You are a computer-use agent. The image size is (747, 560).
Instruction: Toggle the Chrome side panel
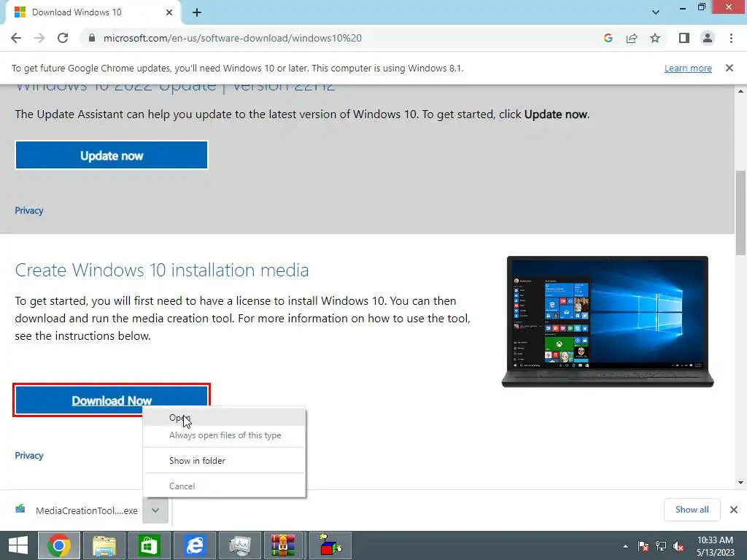coord(684,38)
